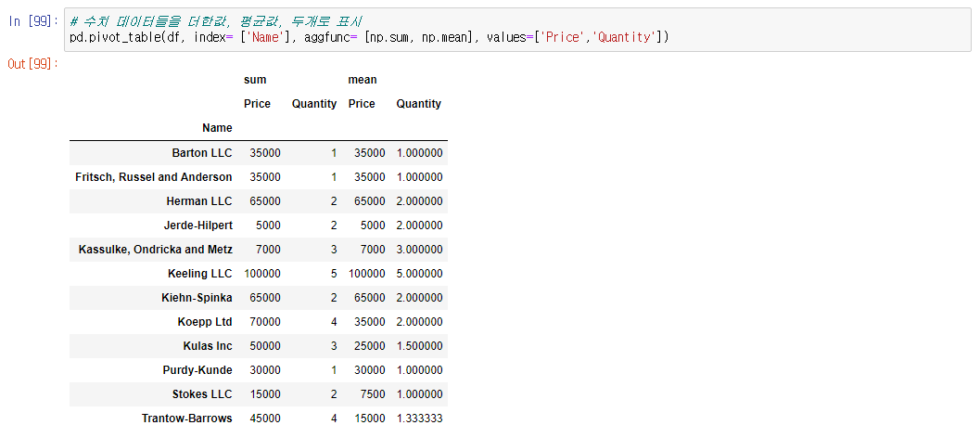Click Koepp Ltd sum Price 70000
The height and width of the screenshot is (438, 980).
point(265,322)
